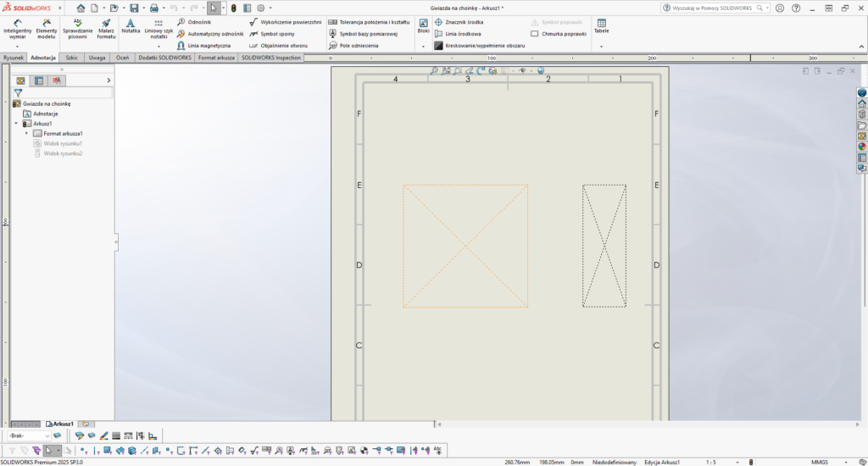868x466 pixels.
Task: Toggle the selection arrow tool in top toolbar
Action: [x=214, y=8]
